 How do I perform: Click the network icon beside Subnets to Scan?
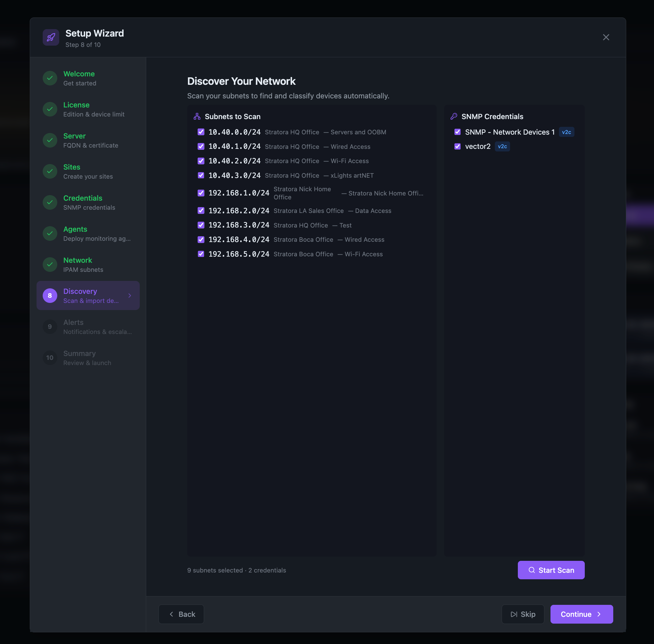(197, 116)
